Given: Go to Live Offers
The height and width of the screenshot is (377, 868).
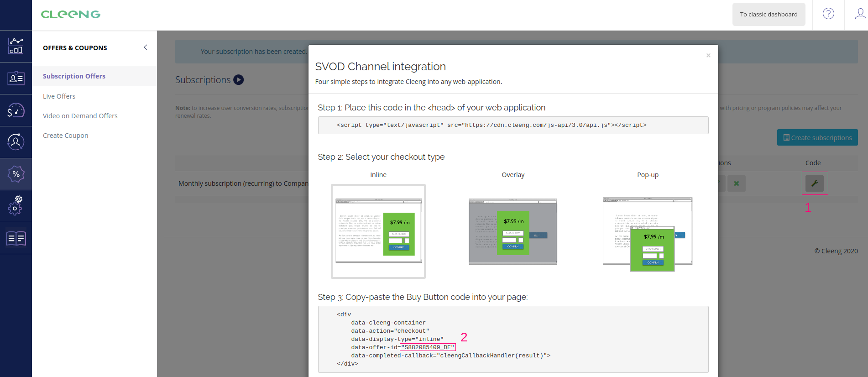Looking at the screenshot, I should pos(59,96).
